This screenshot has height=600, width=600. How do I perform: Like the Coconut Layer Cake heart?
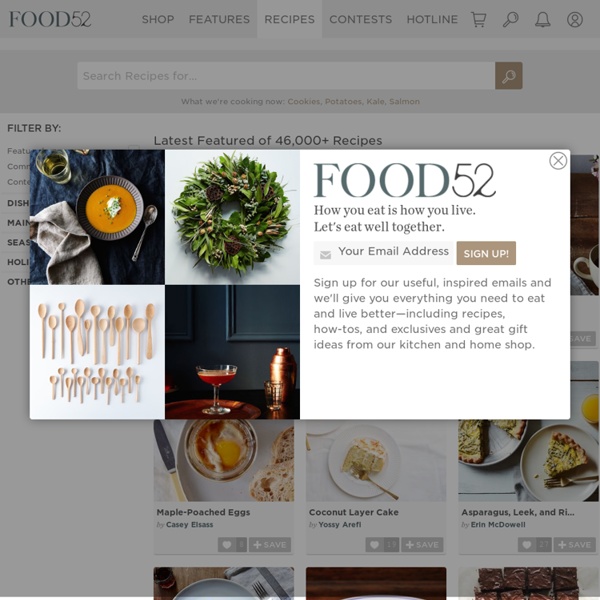375,545
